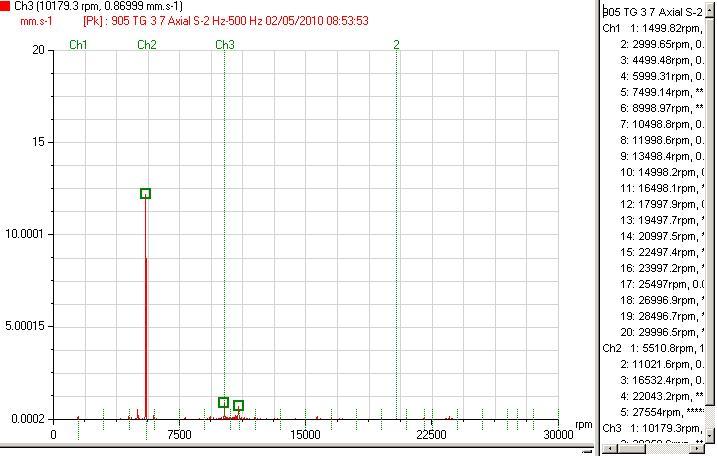
Task: Click the green square marker on the tallest peak
Action: (145, 193)
